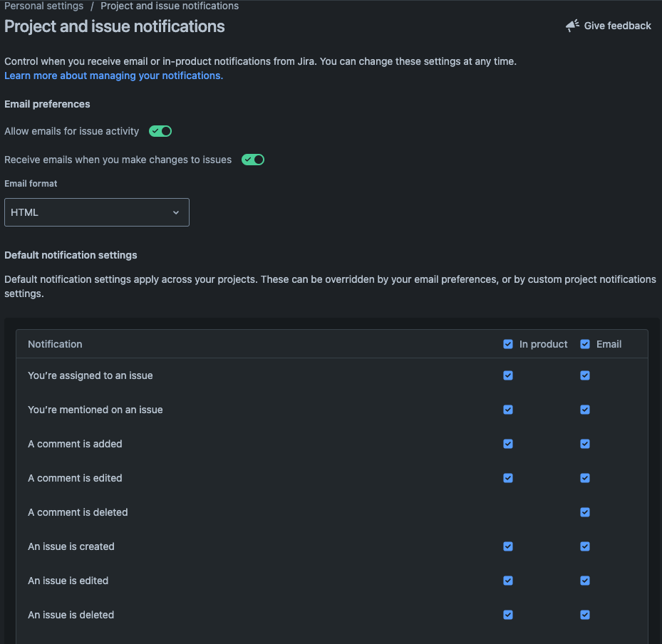The height and width of the screenshot is (644, 662).
Task: Uncheck In product for A comment is added
Action: coord(508,444)
